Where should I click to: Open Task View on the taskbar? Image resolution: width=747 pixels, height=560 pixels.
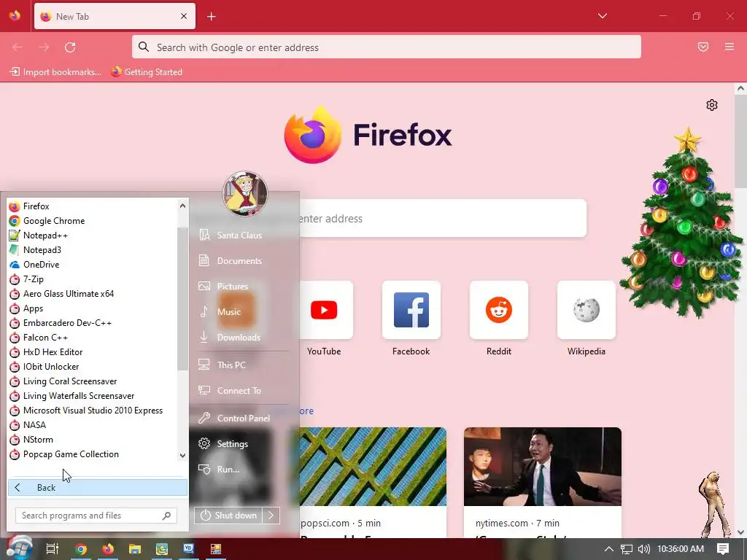[x=52, y=549]
